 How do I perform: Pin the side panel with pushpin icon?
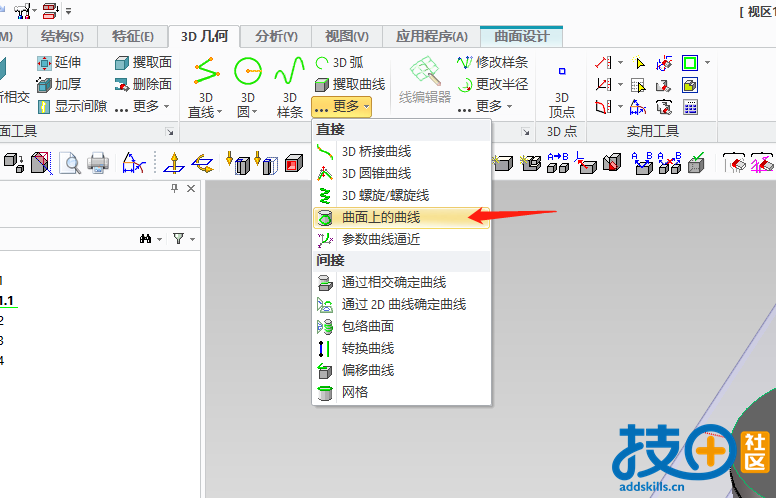tap(174, 188)
